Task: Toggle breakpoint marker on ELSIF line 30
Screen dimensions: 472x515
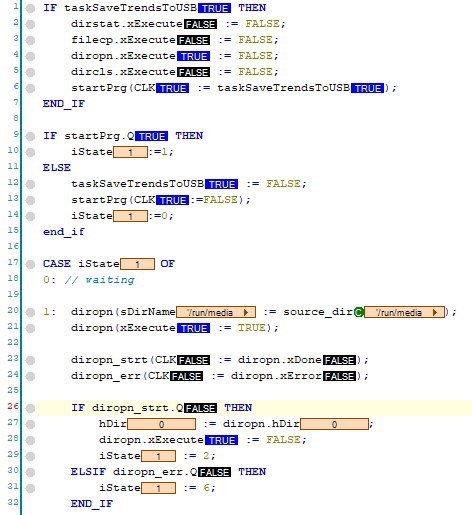Action: [30, 472]
